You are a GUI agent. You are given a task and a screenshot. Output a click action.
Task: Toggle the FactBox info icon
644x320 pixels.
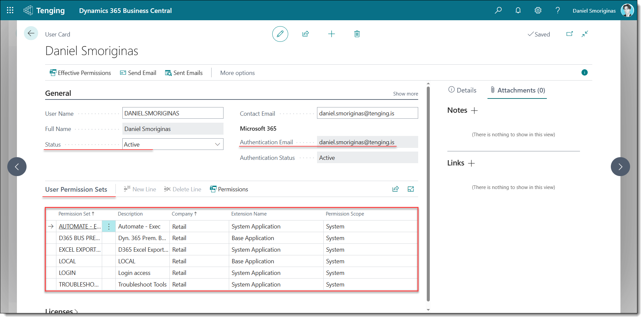[585, 73]
